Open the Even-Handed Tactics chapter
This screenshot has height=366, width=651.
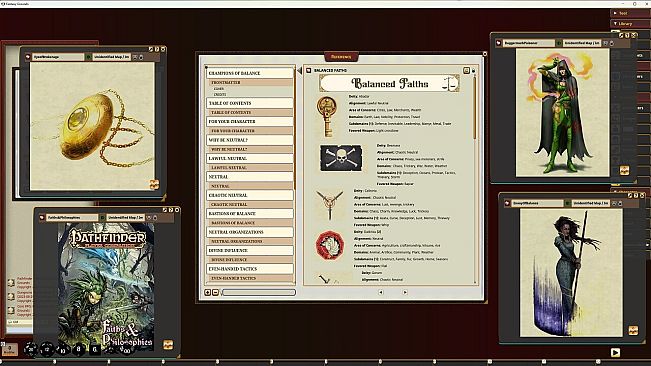click(x=250, y=269)
